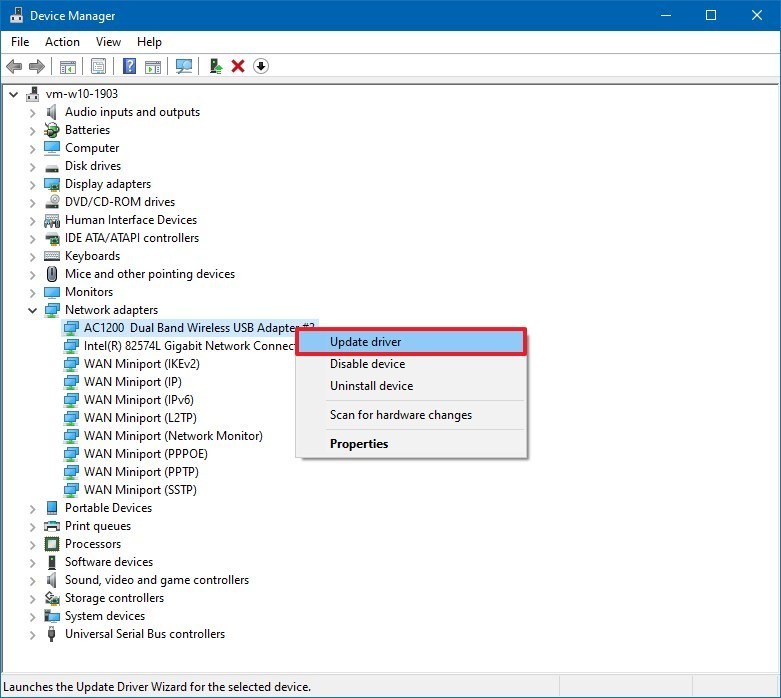Open the View menu
Screen dimensions: 781x698
click(x=108, y=42)
